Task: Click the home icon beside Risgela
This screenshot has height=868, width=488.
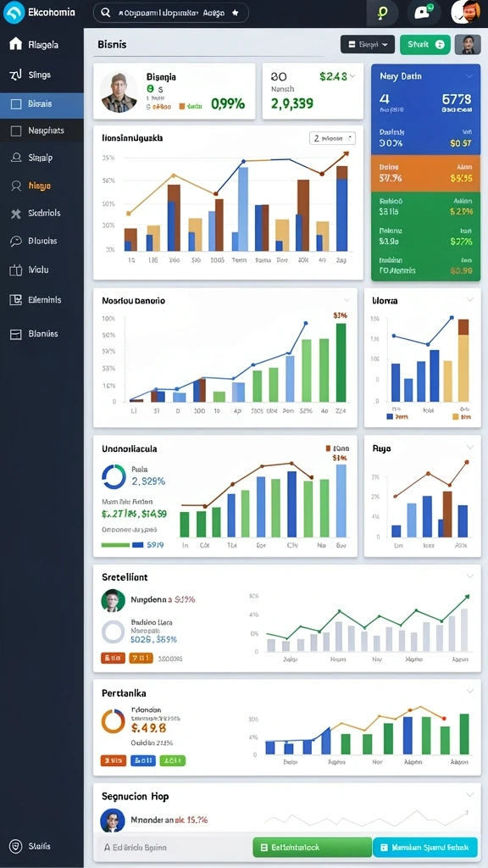Action: pyautogui.click(x=15, y=44)
